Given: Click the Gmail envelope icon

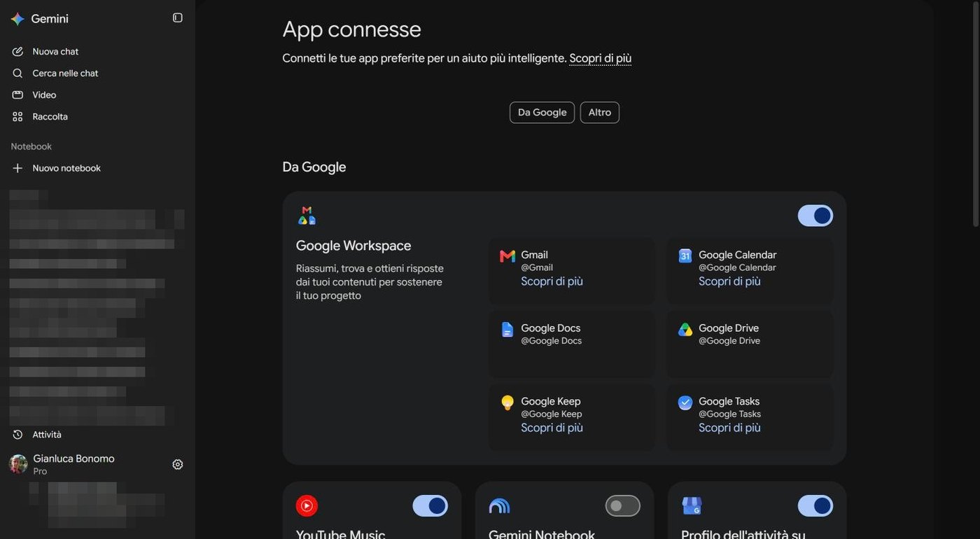Looking at the screenshot, I should [x=507, y=256].
